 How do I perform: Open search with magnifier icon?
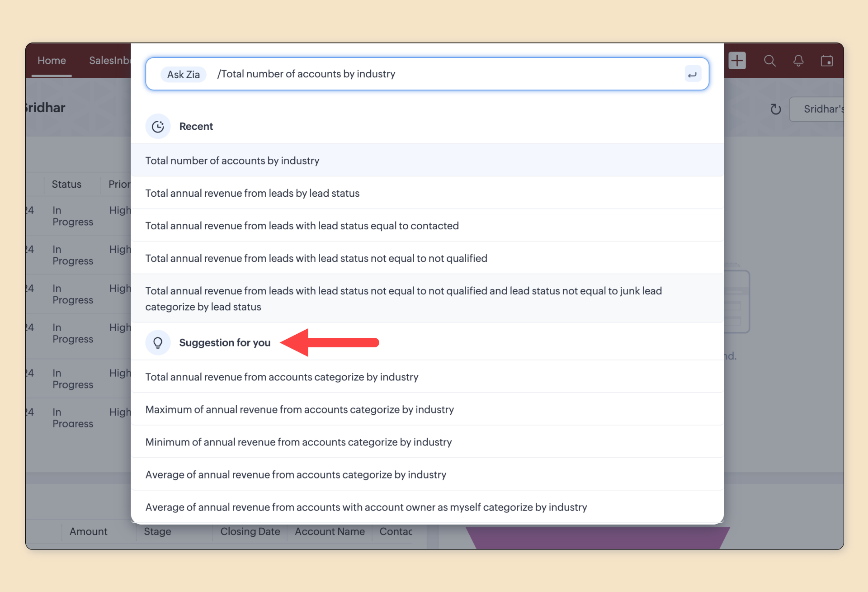point(769,61)
